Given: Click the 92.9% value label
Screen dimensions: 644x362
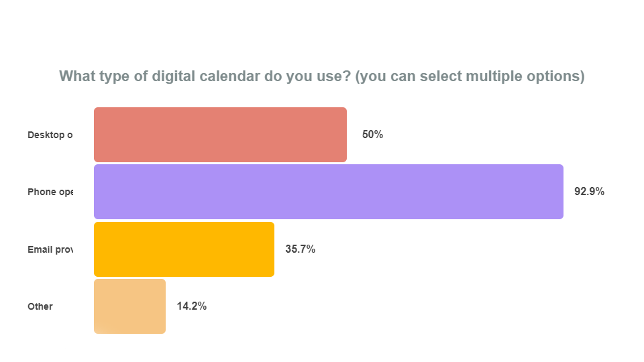Looking at the screenshot, I should [590, 191].
